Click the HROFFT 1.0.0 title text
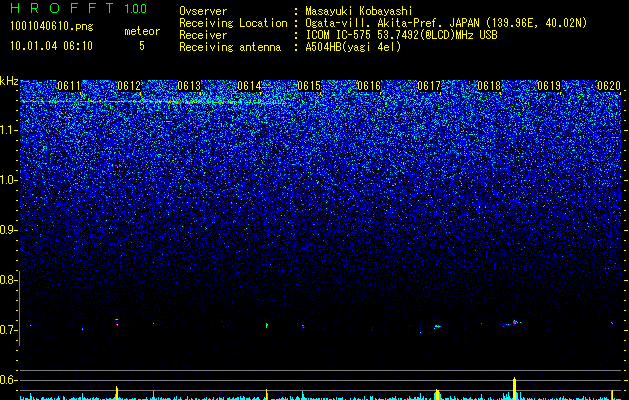629x400 pixels. pos(79,8)
